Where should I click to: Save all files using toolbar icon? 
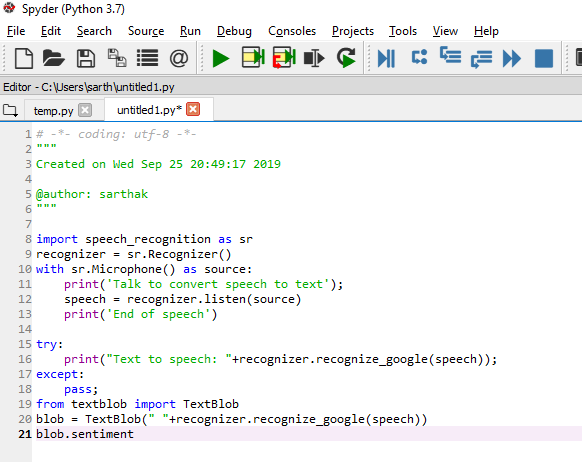coord(117,58)
